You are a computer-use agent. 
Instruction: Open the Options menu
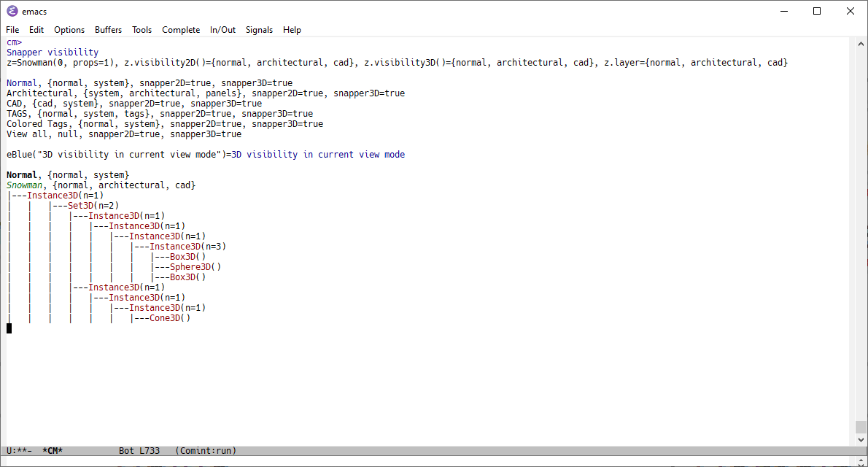coord(69,30)
